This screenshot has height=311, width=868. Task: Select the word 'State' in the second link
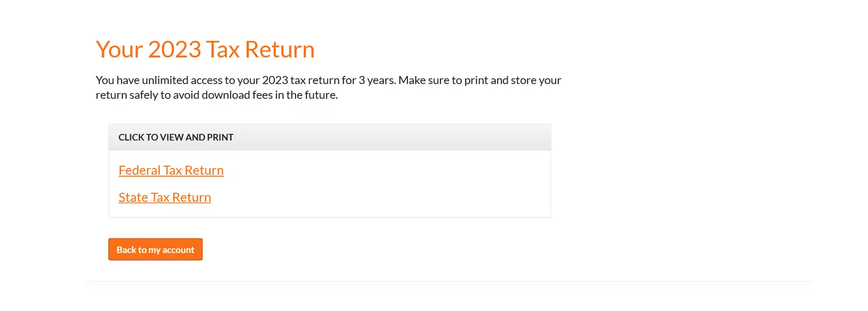click(x=133, y=198)
